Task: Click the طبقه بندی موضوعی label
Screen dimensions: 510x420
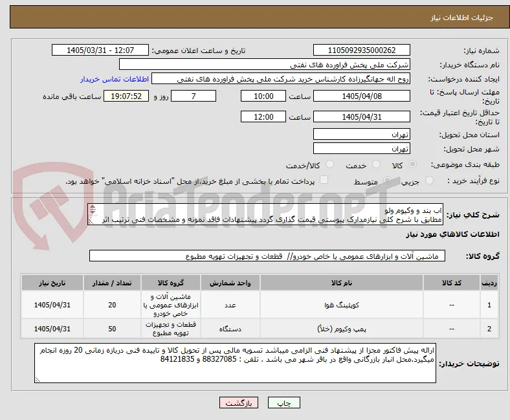Action: coord(465,164)
